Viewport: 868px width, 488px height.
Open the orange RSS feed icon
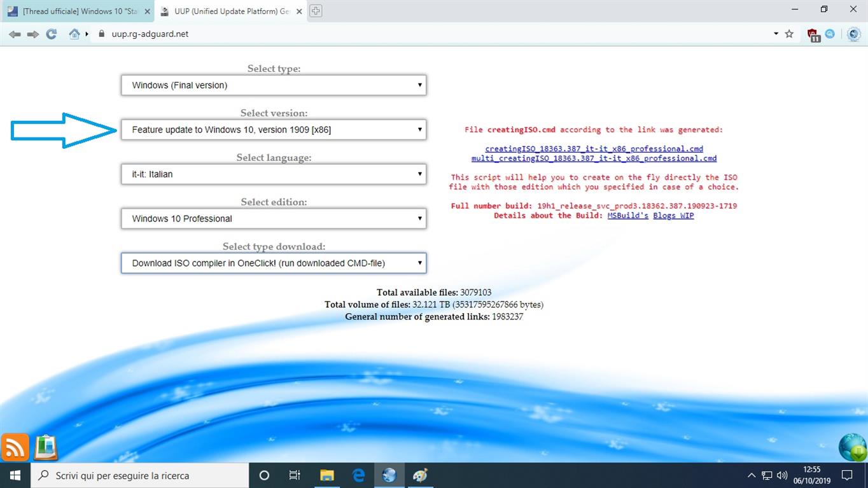click(x=15, y=447)
